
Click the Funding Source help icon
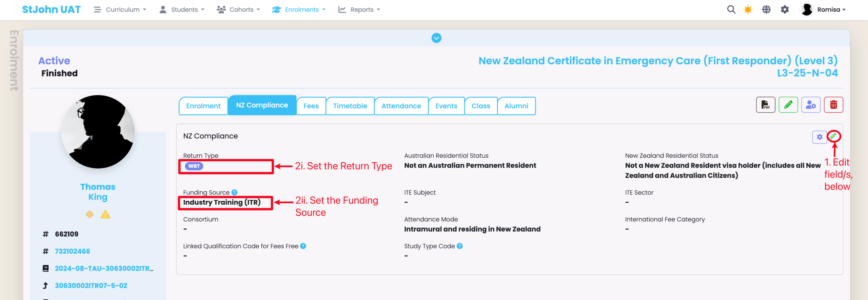(234, 192)
